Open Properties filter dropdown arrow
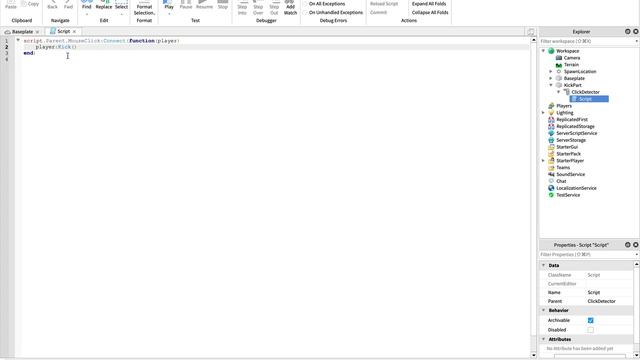This screenshot has height=360, width=640. [637, 255]
